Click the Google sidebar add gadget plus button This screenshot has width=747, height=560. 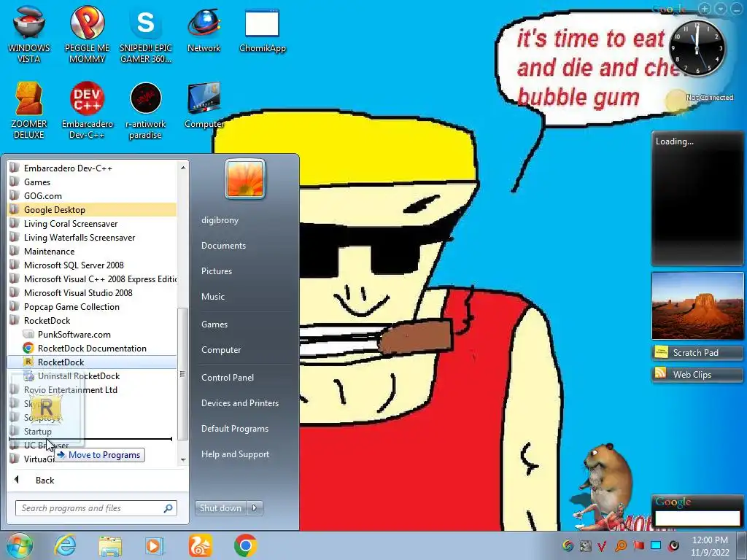tap(705, 9)
